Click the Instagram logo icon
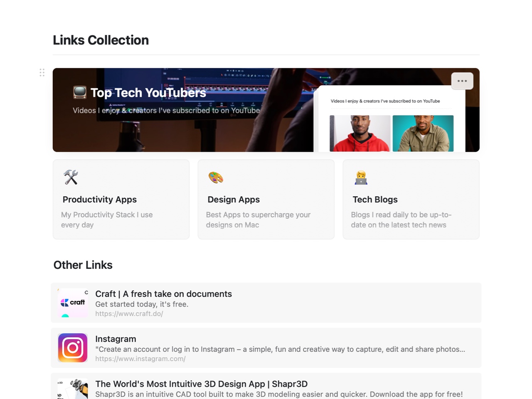This screenshot has height=399, width=532. (x=73, y=347)
